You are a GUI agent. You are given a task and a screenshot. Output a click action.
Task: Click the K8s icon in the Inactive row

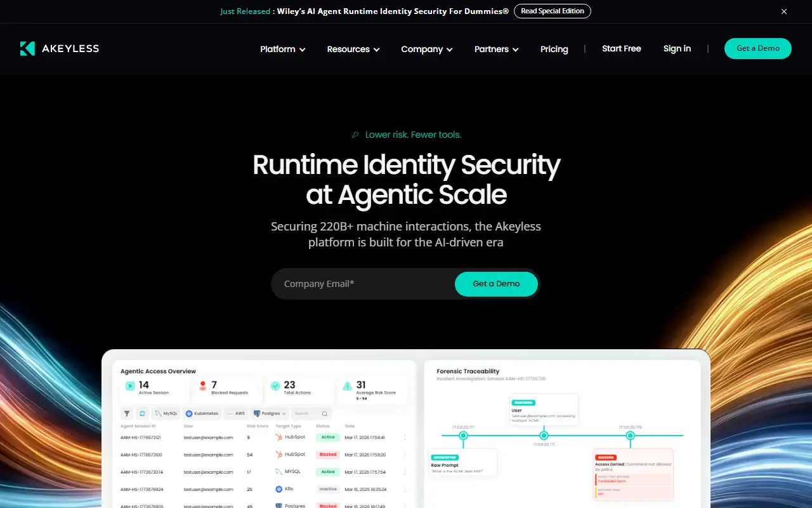(x=279, y=489)
